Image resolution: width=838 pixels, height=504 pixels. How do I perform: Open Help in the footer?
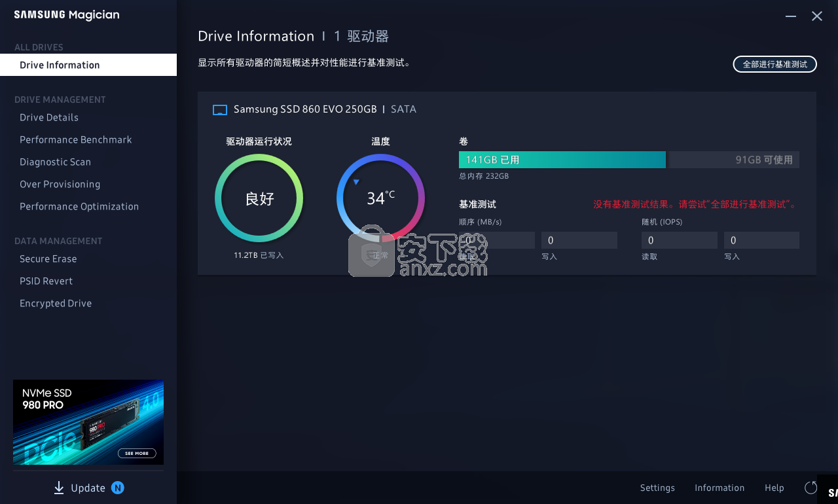click(774, 488)
